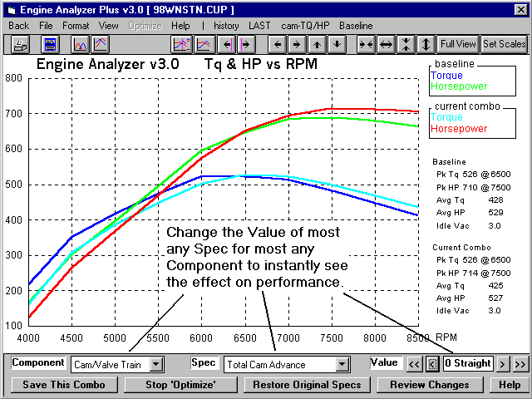Open the Format menu

tap(76, 26)
